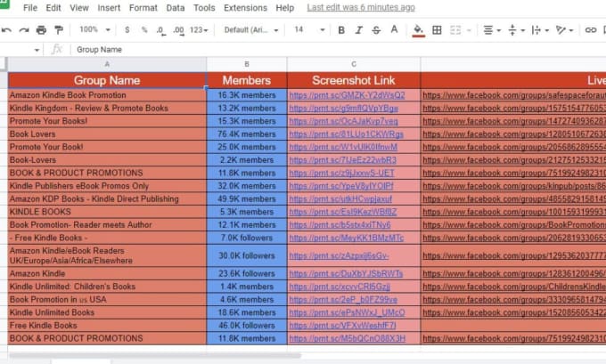This screenshot has height=364, width=606.
Task: Open the Insert menu
Action: [x=109, y=8]
